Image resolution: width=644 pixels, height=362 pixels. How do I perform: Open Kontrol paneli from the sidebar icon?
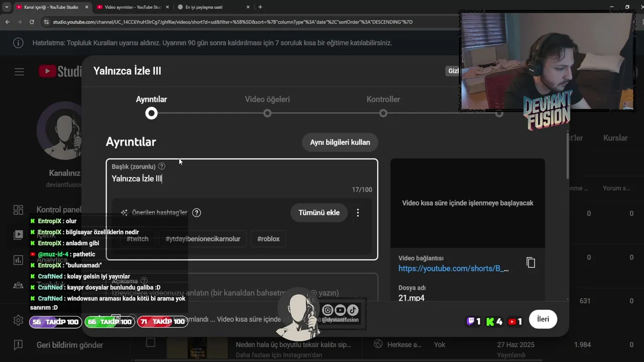[18, 210]
